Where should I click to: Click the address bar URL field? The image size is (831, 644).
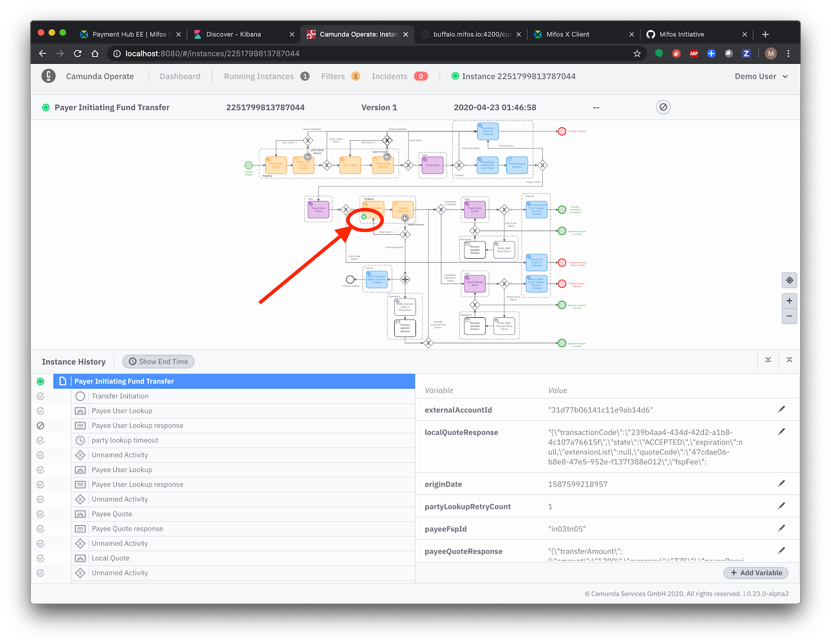pos(377,53)
